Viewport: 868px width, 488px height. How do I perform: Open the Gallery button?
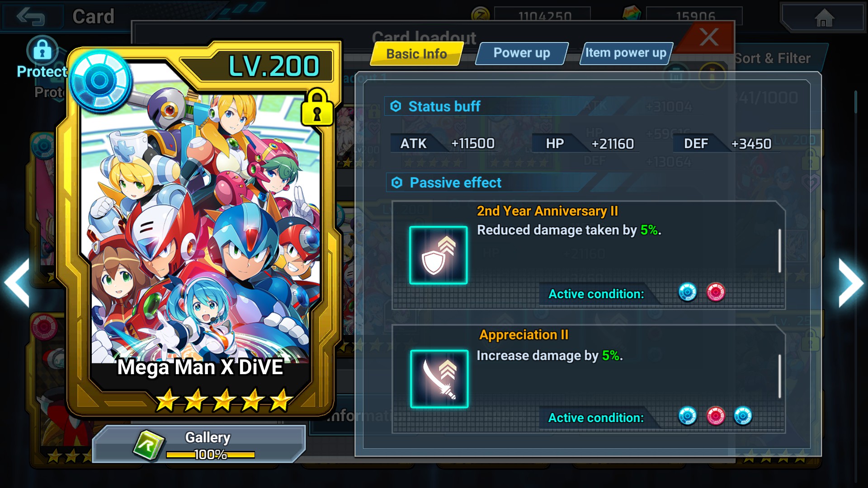[199, 444]
